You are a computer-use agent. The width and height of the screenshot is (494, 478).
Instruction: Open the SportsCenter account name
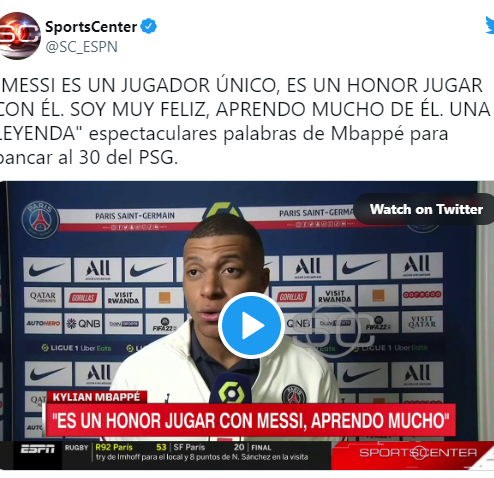tap(91, 27)
